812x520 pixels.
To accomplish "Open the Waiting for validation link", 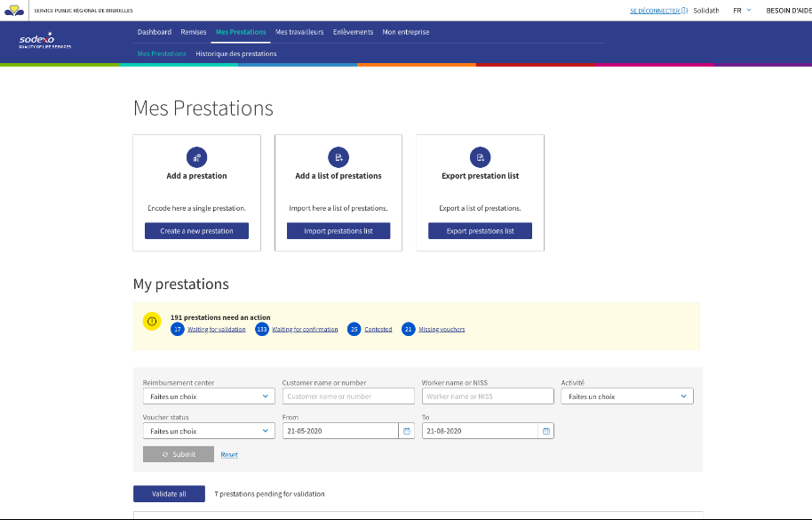I will pos(217,330).
